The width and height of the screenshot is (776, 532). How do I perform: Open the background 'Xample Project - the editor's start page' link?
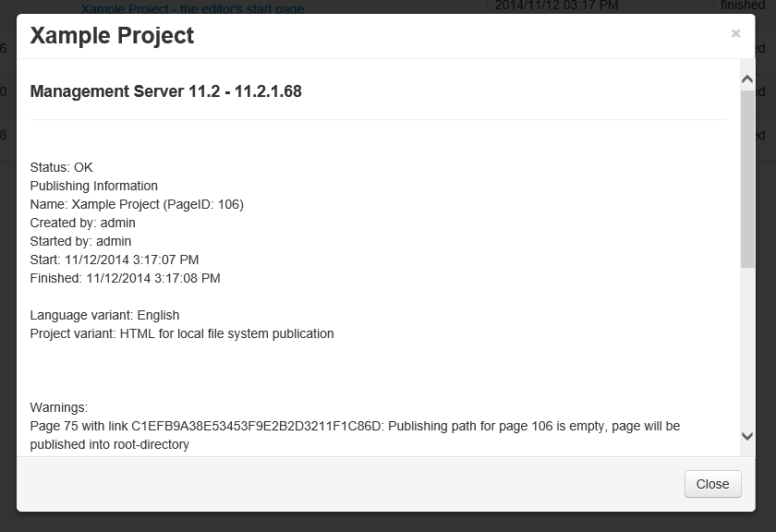[x=192, y=8]
